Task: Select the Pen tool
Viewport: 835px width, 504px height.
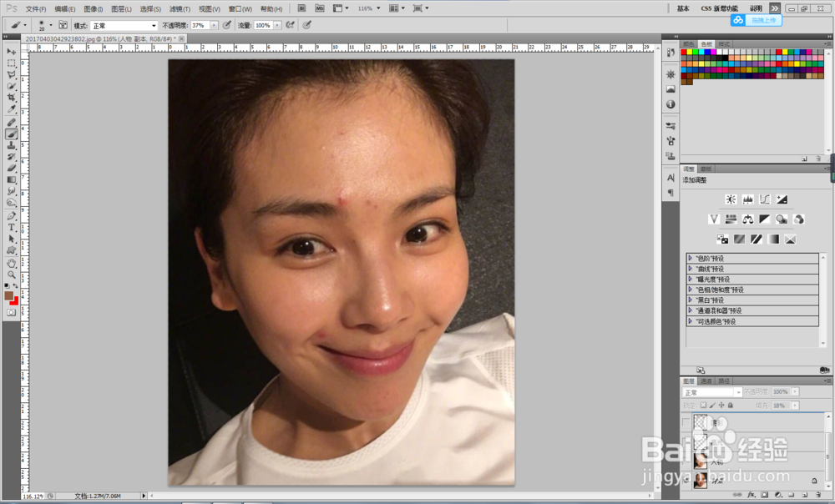Action: 11,215
